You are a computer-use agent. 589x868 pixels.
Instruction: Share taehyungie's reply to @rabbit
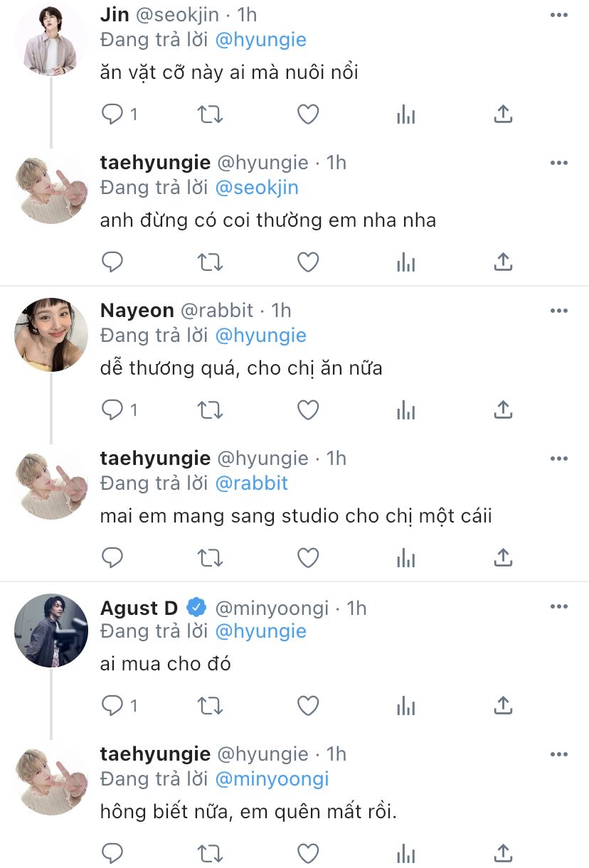coord(503,558)
